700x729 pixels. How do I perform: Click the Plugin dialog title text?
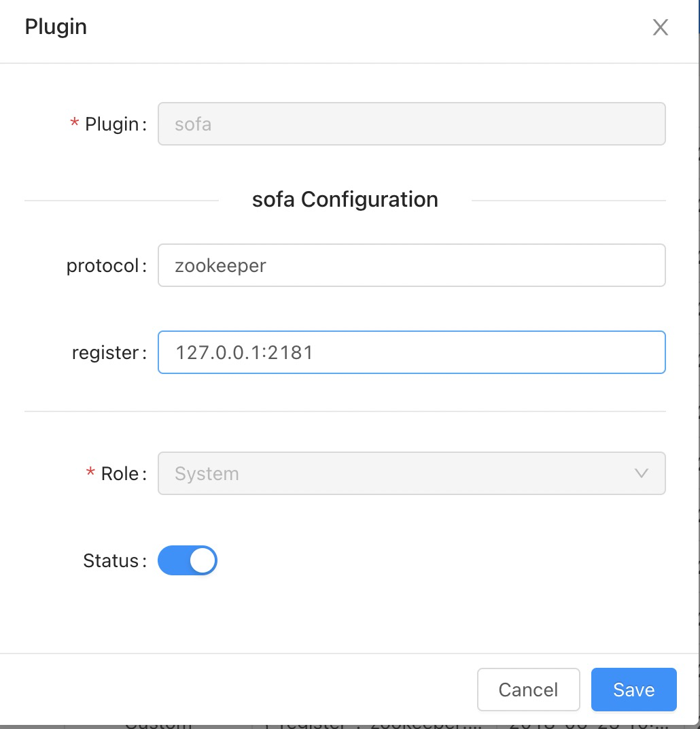[x=56, y=27]
